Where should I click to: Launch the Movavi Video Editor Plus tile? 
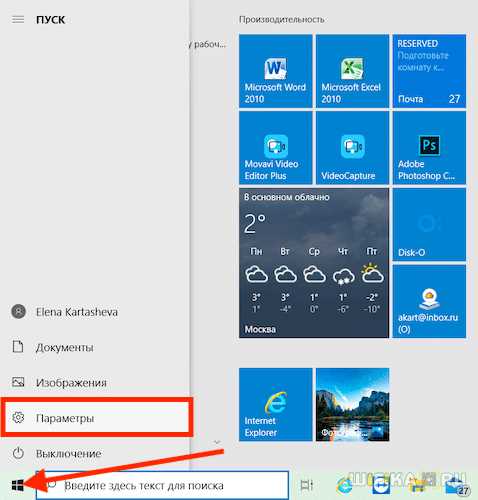point(275,148)
